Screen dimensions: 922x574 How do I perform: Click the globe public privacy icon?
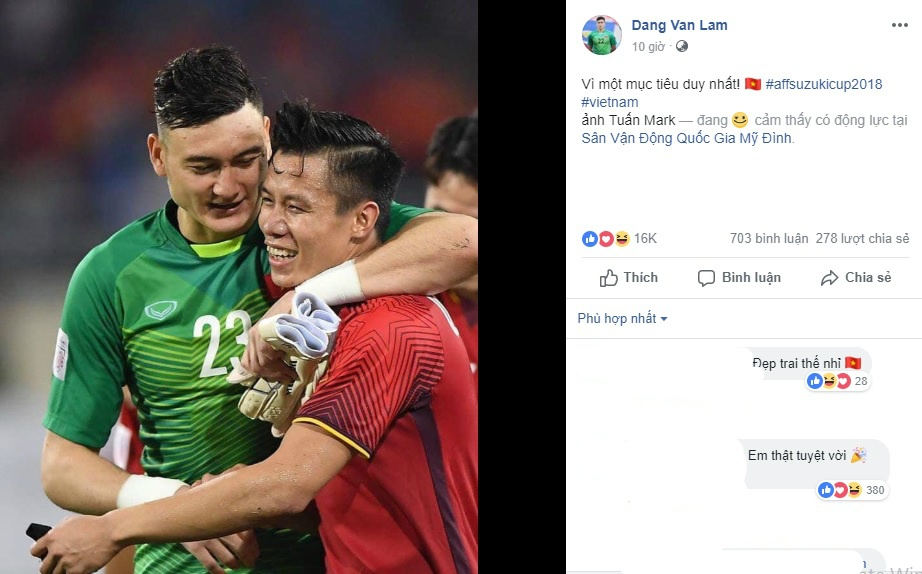[682, 46]
